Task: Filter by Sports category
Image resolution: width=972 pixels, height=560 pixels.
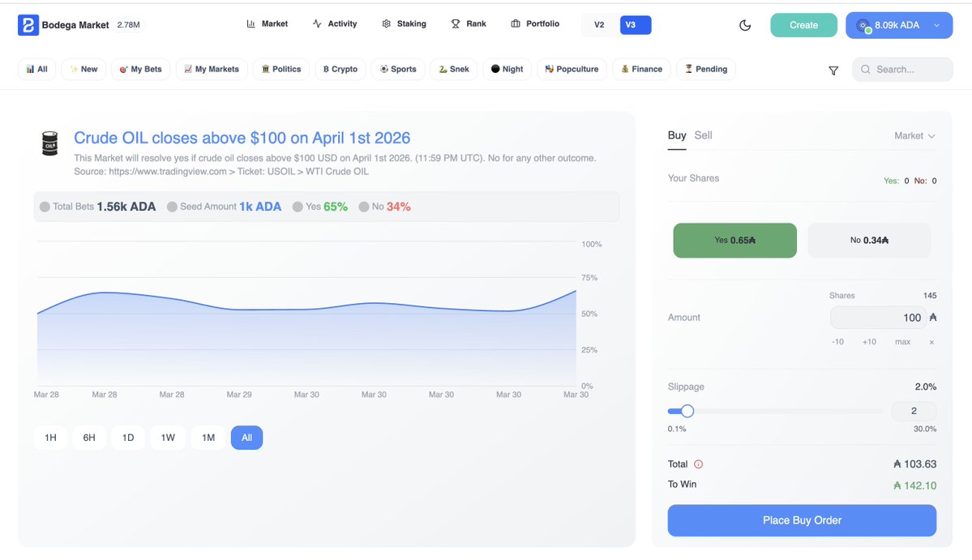Action: tap(398, 70)
